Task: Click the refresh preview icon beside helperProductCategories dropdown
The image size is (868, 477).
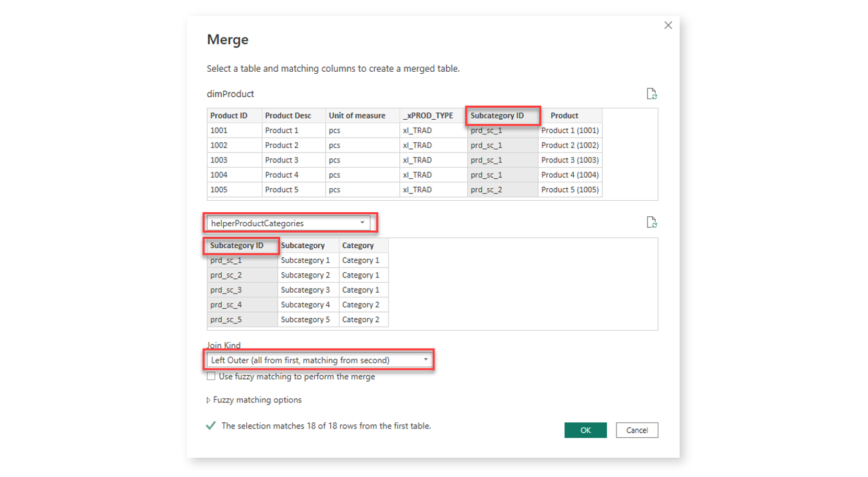Action: [x=652, y=222]
